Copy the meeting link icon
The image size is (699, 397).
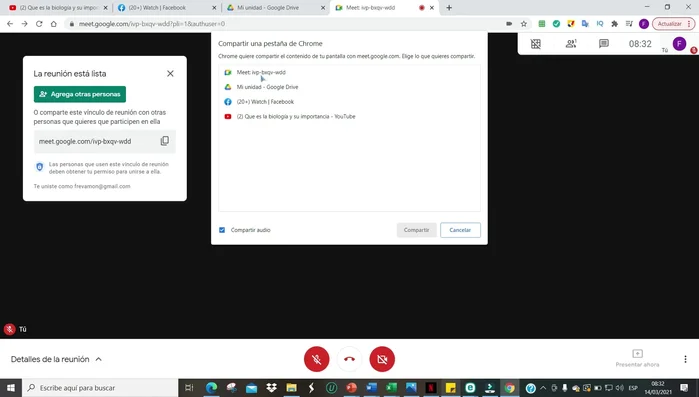(164, 141)
